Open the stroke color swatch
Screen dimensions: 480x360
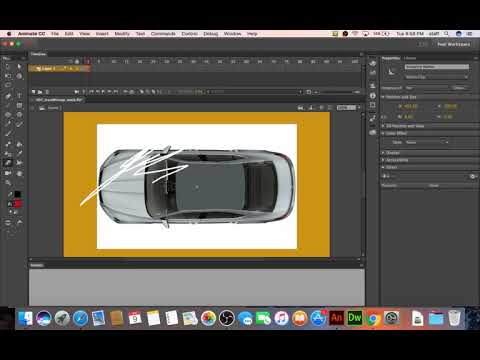[18, 194]
